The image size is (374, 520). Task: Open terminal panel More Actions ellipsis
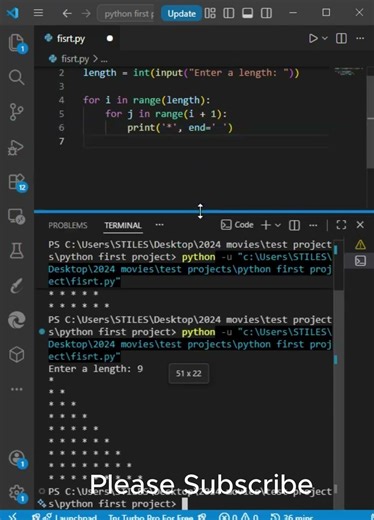(313, 225)
